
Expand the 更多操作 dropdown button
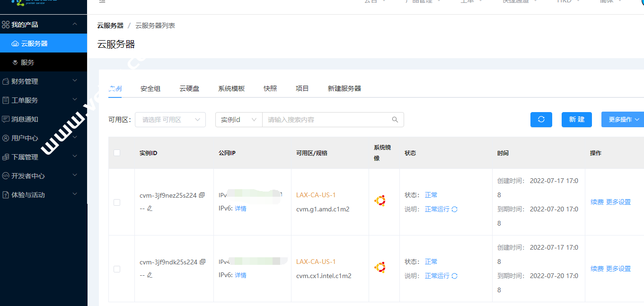coord(622,120)
